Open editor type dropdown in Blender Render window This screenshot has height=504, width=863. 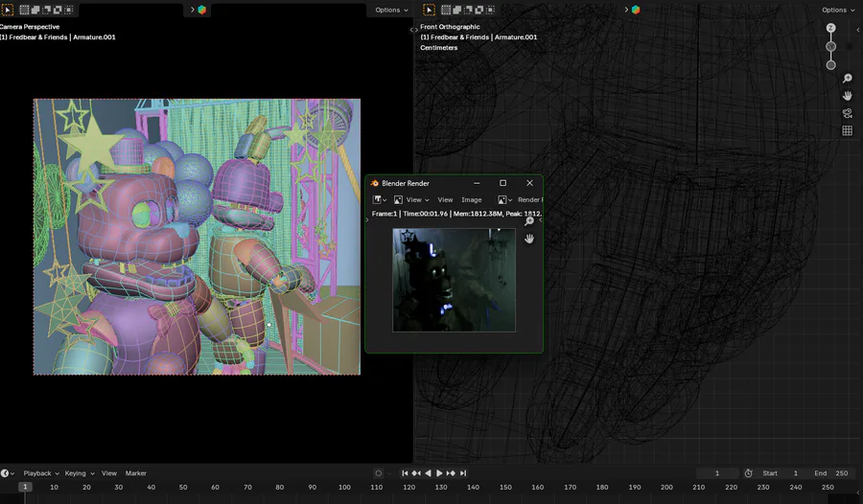[x=379, y=199]
